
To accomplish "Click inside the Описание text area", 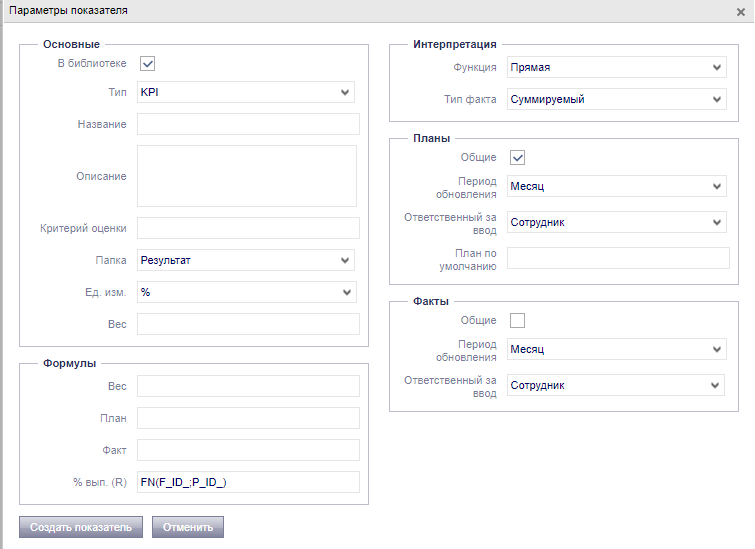I will pos(247,175).
